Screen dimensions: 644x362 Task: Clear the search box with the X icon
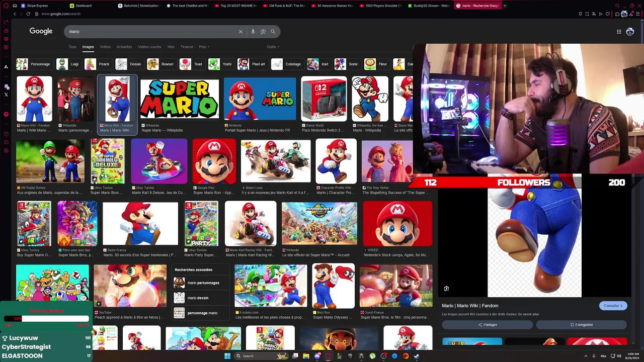click(240, 32)
